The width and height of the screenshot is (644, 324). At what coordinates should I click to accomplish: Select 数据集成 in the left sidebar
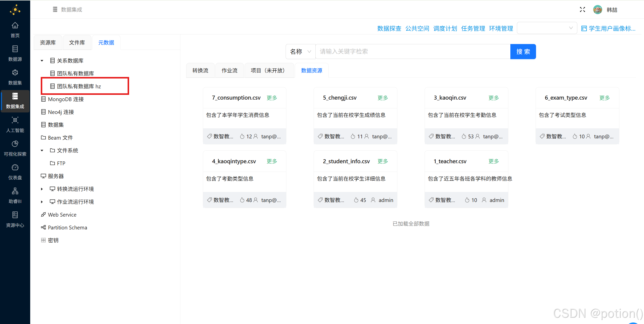click(15, 101)
